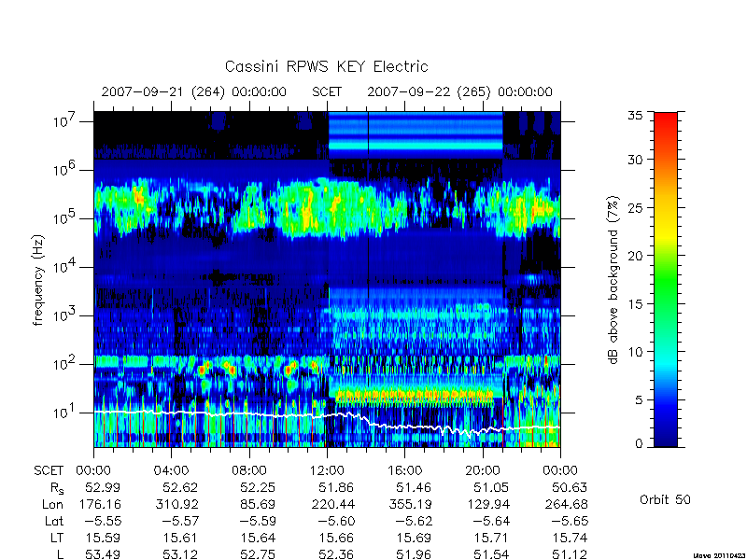Screen dimensions: 747x560
Task: Click the LT value 15.66
Action: pos(336,538)
